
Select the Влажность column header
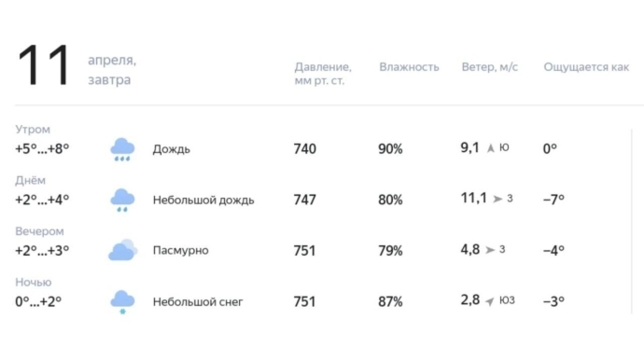pos(409,67)
